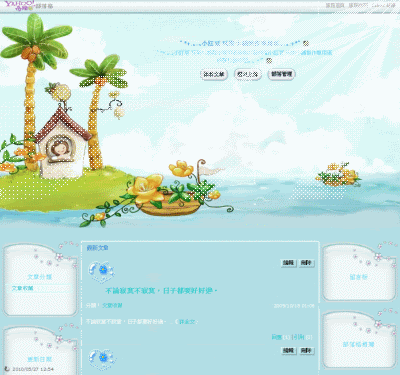Click the first post's blue flower heart icon
The width and height of the screenshot is (400, 375).
click(x=102, y=272)
